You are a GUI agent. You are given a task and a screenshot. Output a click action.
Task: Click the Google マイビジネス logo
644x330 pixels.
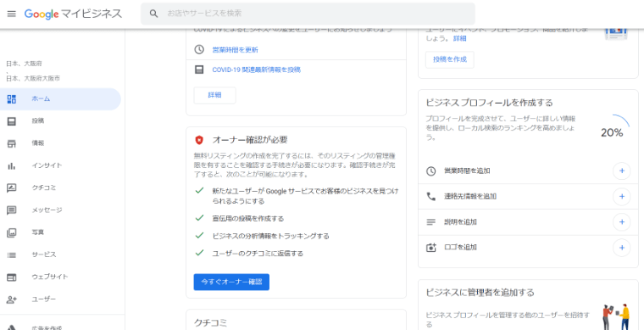[x=73, y=14]
